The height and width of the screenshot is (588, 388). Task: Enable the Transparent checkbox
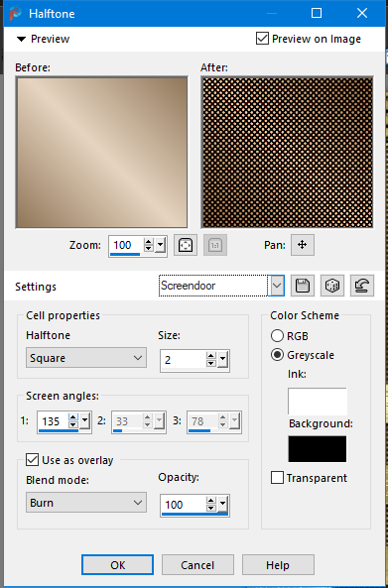tap(277, 478)
